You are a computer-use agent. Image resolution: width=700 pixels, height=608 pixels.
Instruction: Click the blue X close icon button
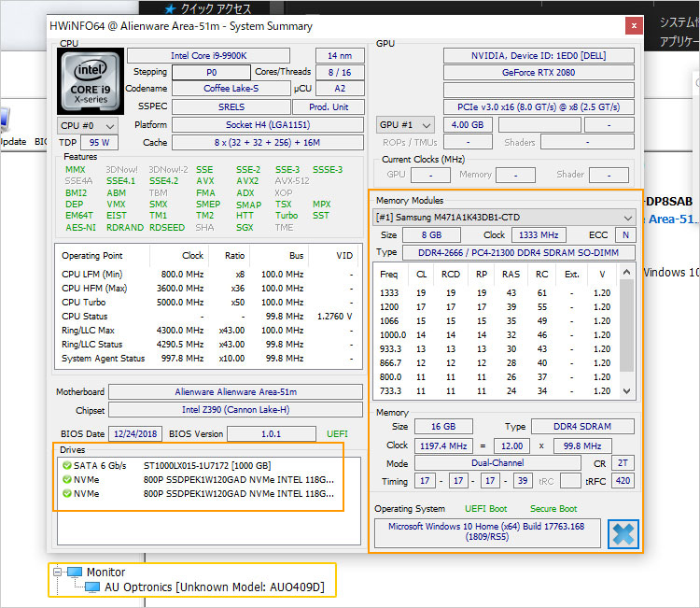[x=623, y=533]
